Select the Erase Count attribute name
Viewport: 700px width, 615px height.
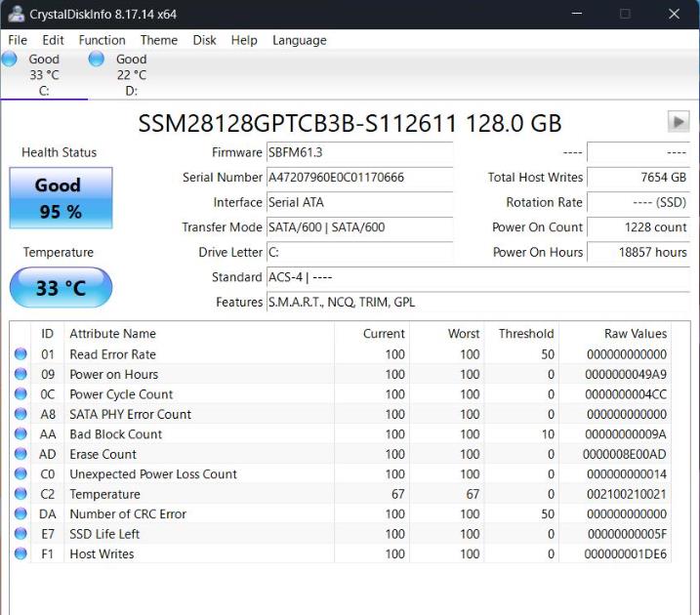pos(103,454)
